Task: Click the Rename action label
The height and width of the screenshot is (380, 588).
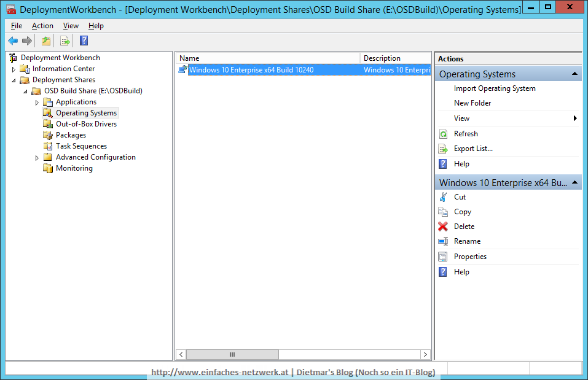Action: pyautogui.click(x=467, y=241)
